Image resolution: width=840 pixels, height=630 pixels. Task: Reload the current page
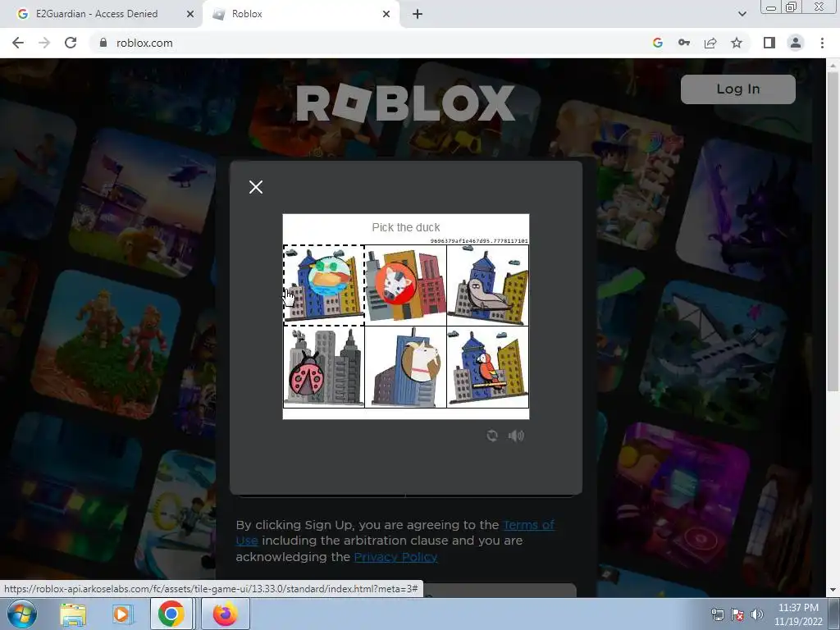[71, 43]
